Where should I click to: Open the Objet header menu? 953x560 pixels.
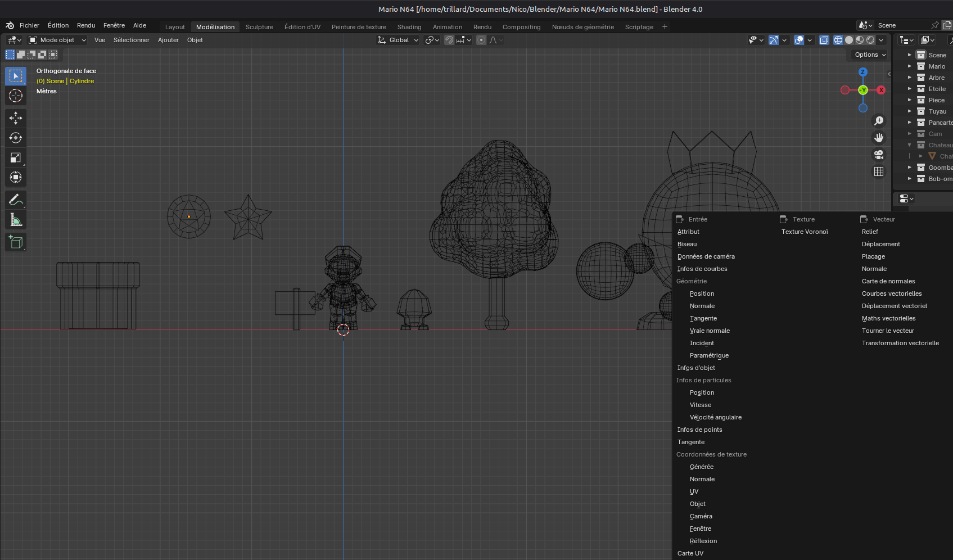point(195,40)
